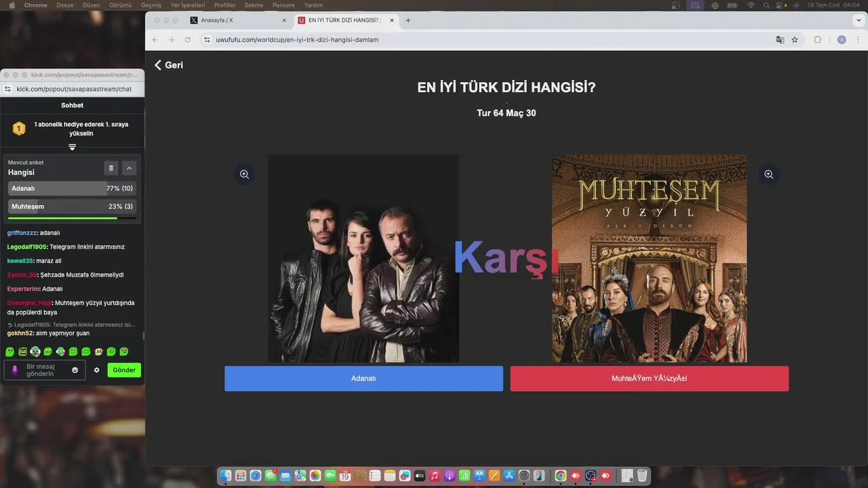
Task: Zoom into the Muhteşem Yüzyıl poster magnifier
Action: (768, 174)
